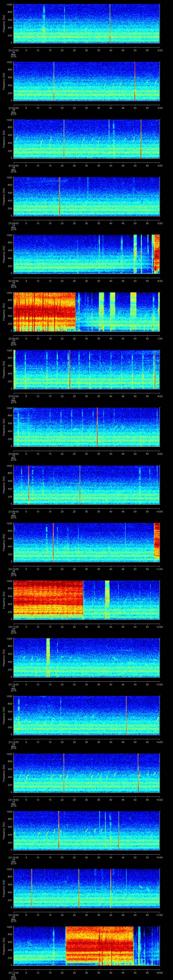Click the 23:11:00 start time label

13,627
